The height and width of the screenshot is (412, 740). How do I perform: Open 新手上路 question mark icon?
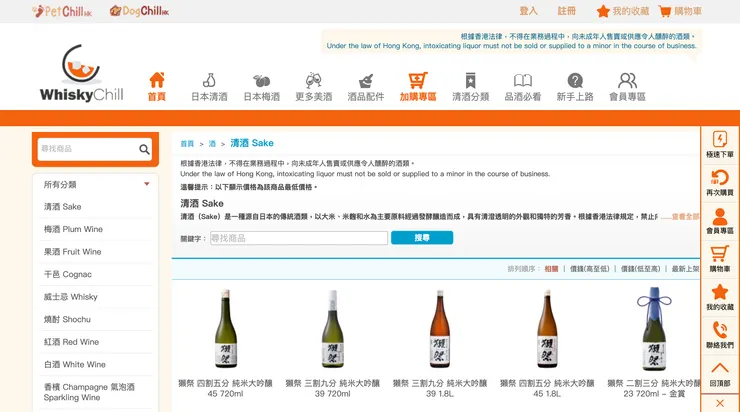tap(575, 81)
